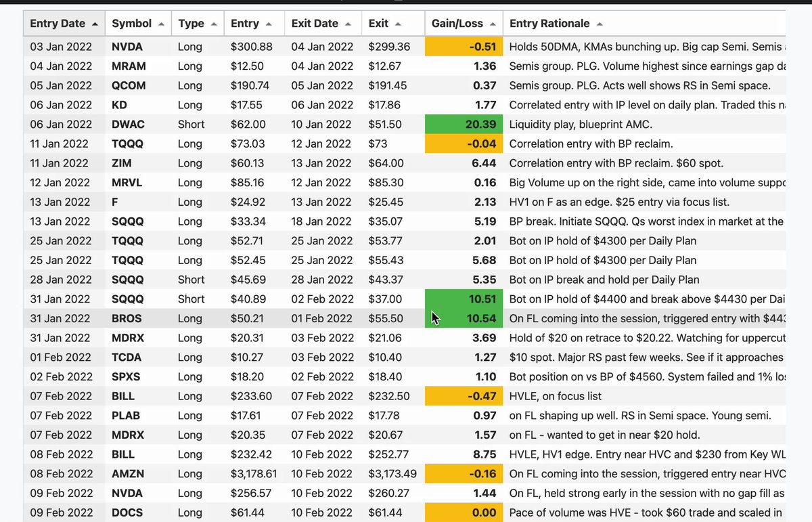Click the Exit Date header label
The width and height of the screenshot is (812, 522).
pos(315,24)
